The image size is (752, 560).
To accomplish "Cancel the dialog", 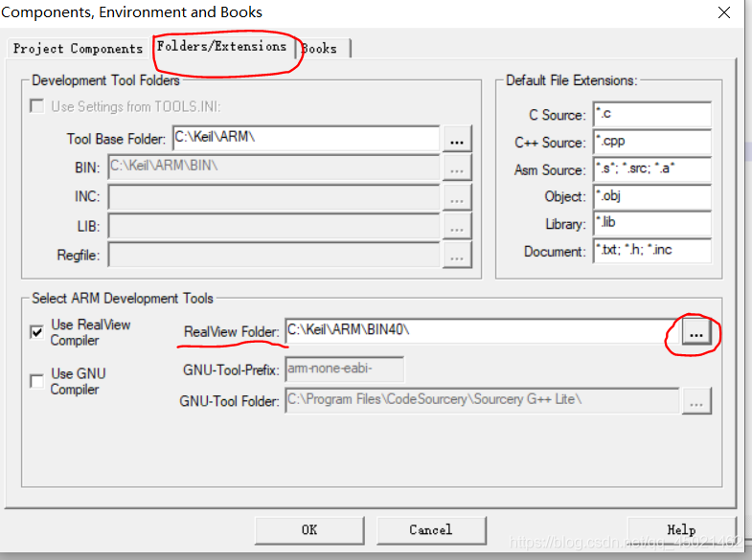I will tap(431, 529).
